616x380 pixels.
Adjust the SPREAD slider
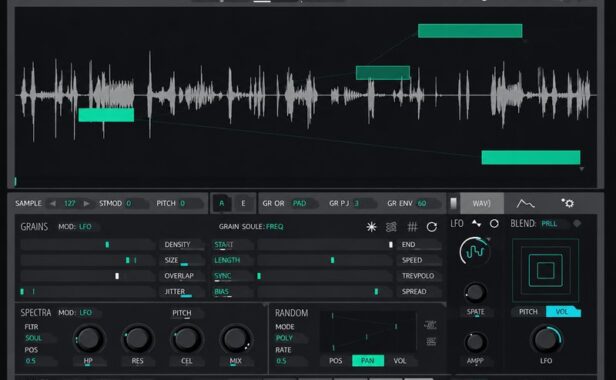(x=325, y=292)
